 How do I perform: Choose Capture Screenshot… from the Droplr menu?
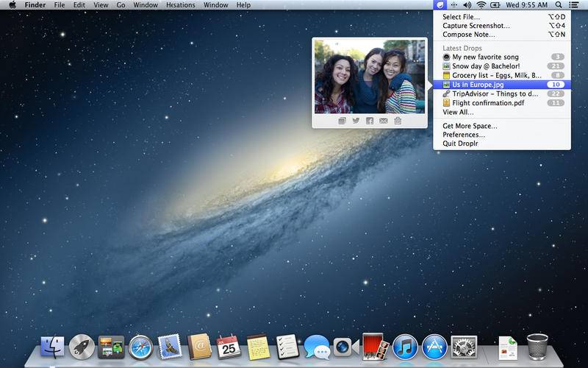coord(476,26)
